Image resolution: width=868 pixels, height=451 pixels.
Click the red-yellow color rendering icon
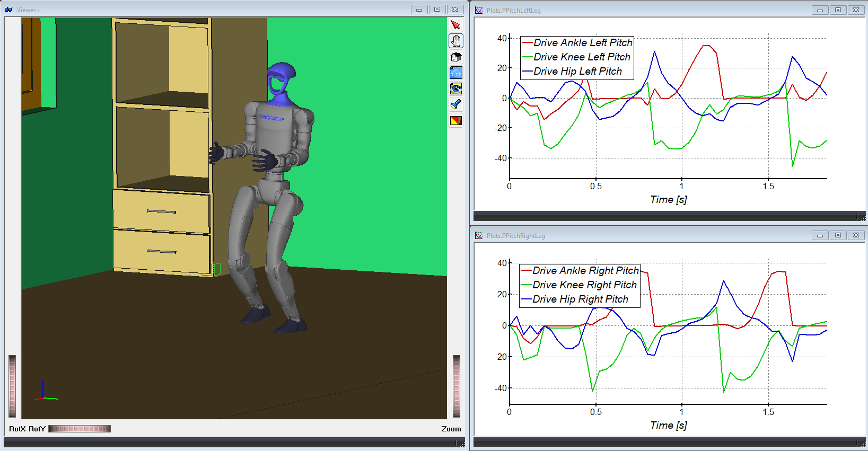click(455, 120)
